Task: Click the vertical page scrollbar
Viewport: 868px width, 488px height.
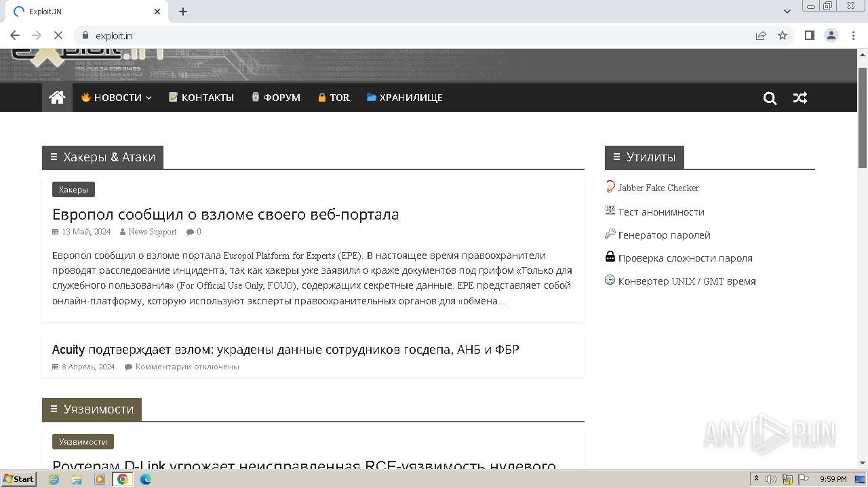Action: (863, 119)
